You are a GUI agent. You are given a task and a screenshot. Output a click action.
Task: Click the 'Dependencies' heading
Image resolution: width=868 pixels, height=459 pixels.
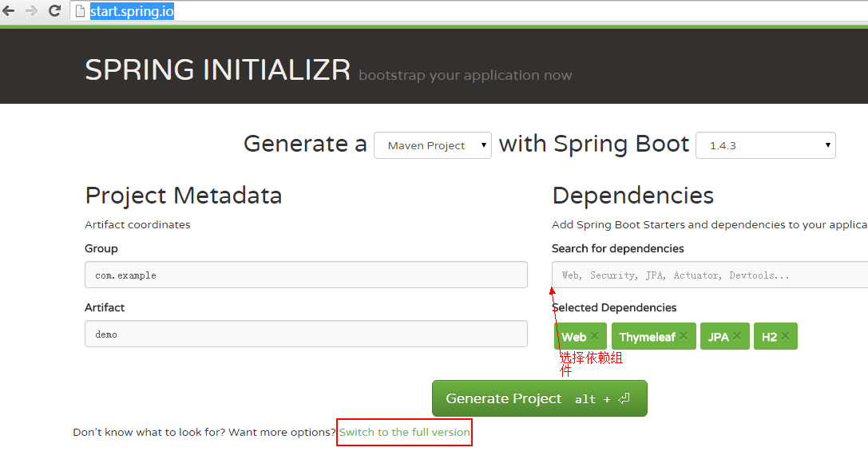[632, 196]
